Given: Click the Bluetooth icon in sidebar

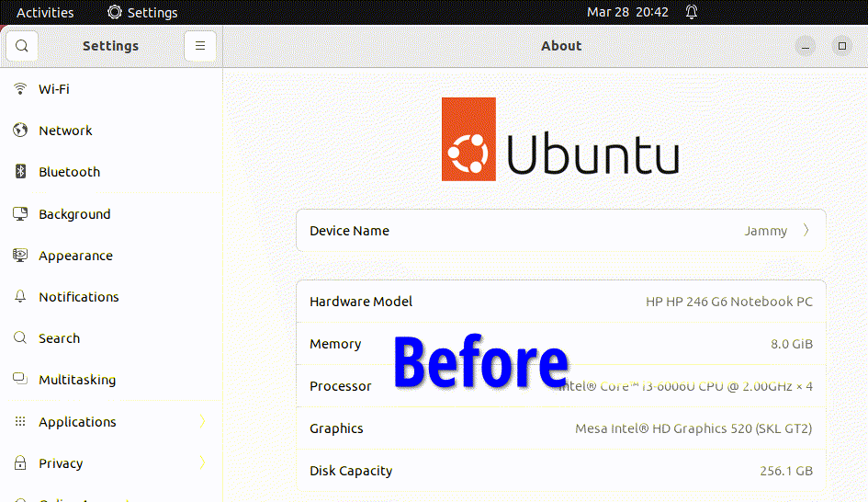Looking at the screenshot, I should (x=20, y=172).
